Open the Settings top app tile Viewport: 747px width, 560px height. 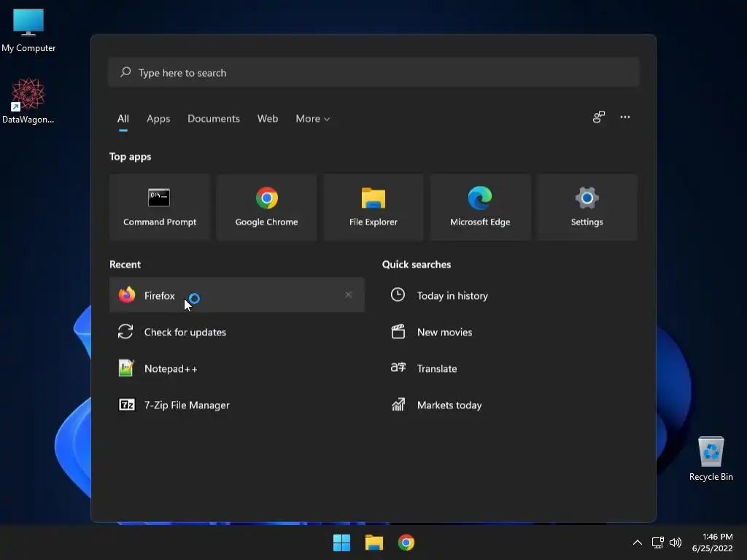coord(587,207)
